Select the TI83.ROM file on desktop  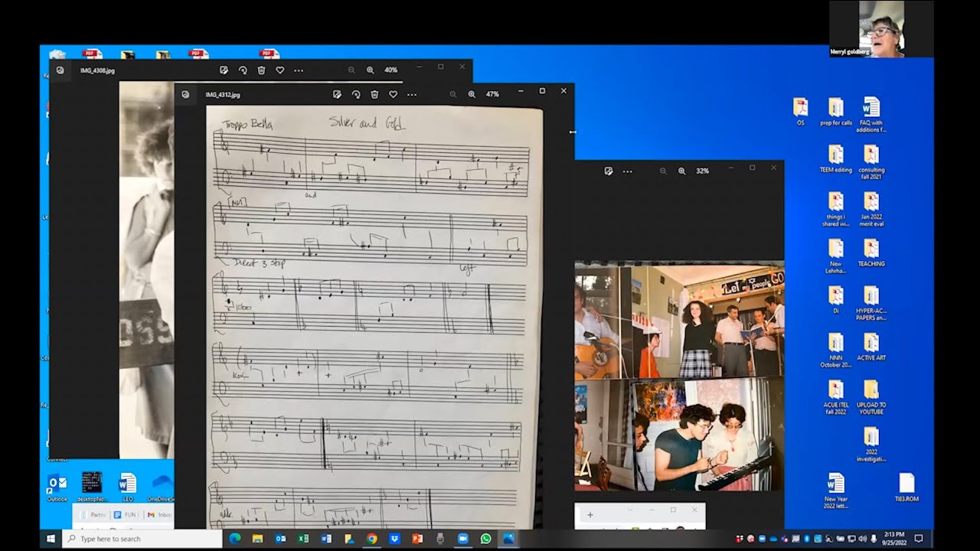click(906, 487)
